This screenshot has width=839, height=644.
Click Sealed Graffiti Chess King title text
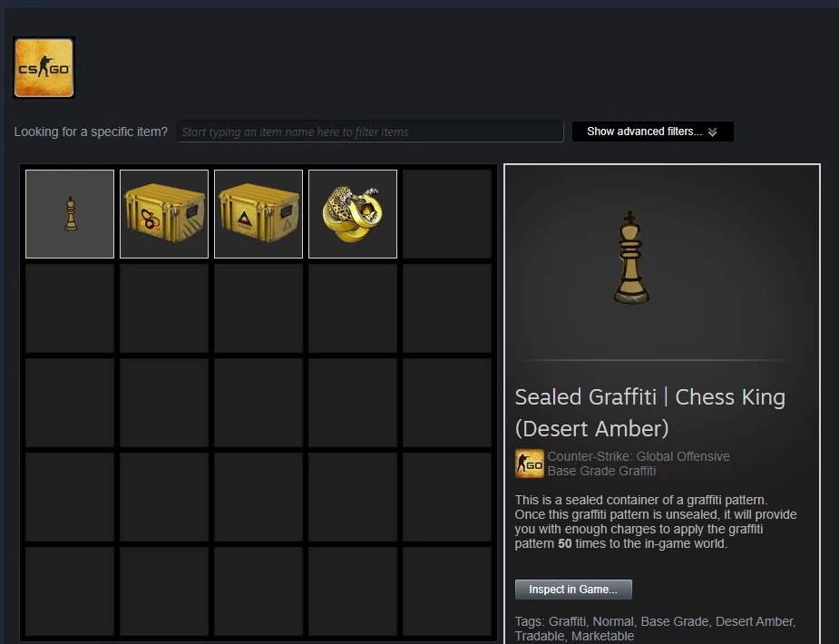(650, 413)
